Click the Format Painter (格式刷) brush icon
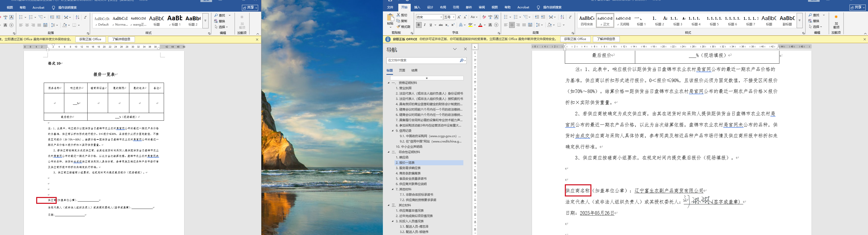Image resolution: width=868 pixels, height=235 pixels. point(399,27)
